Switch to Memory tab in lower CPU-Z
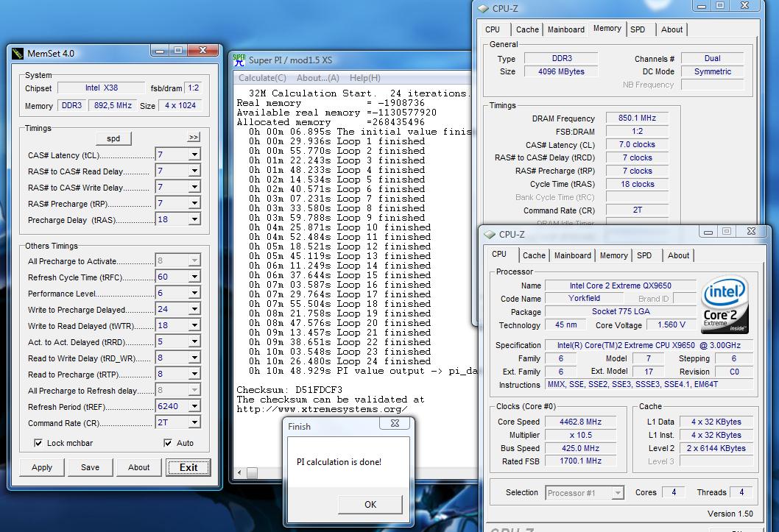Viewport: 779px width, 532px height. 613,255
